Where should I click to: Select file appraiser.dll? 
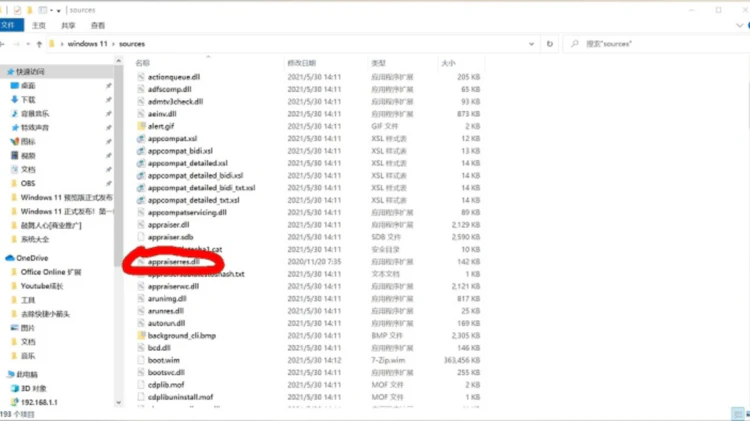168,224
